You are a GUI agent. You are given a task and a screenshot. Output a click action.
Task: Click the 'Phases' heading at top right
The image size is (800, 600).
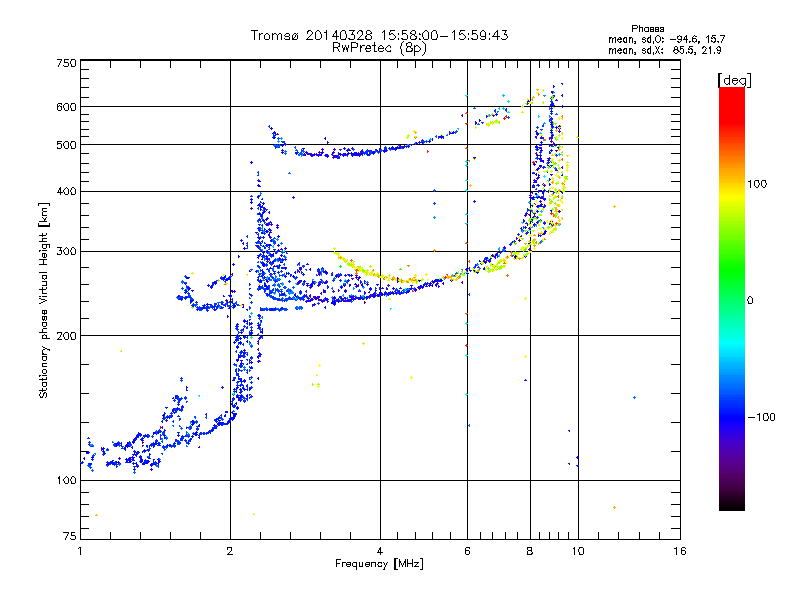647,29
